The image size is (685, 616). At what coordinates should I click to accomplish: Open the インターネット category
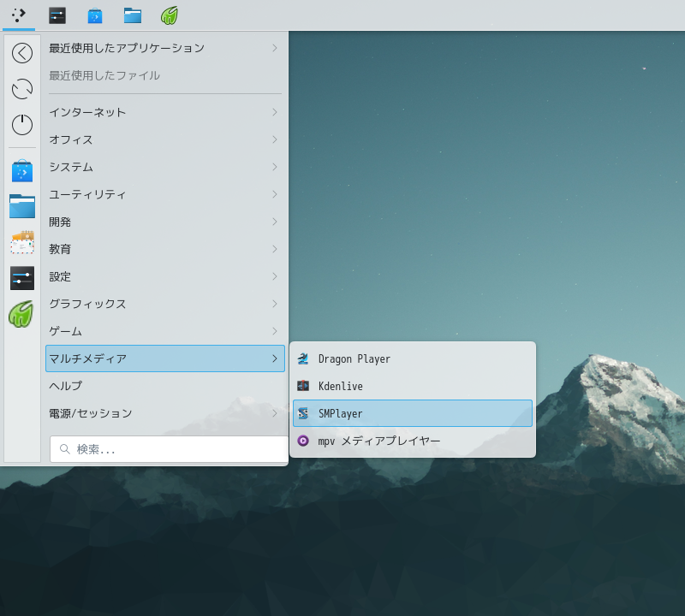click(x=165, y=112)
